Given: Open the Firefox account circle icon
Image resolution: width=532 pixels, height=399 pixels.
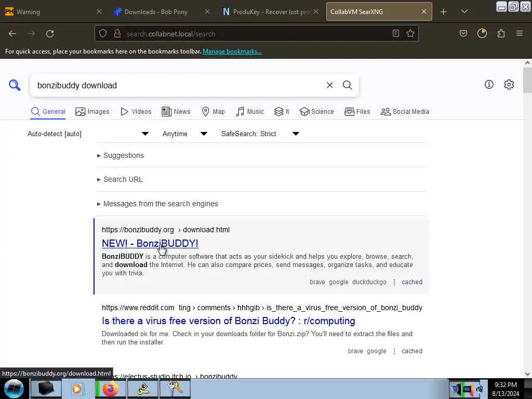Looking at the screenshot, I should pyautogui.click(x=482, y=33).
